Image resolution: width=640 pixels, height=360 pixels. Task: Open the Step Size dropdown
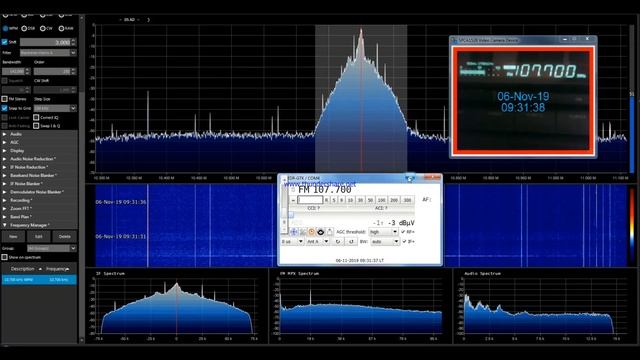[55, 108]
